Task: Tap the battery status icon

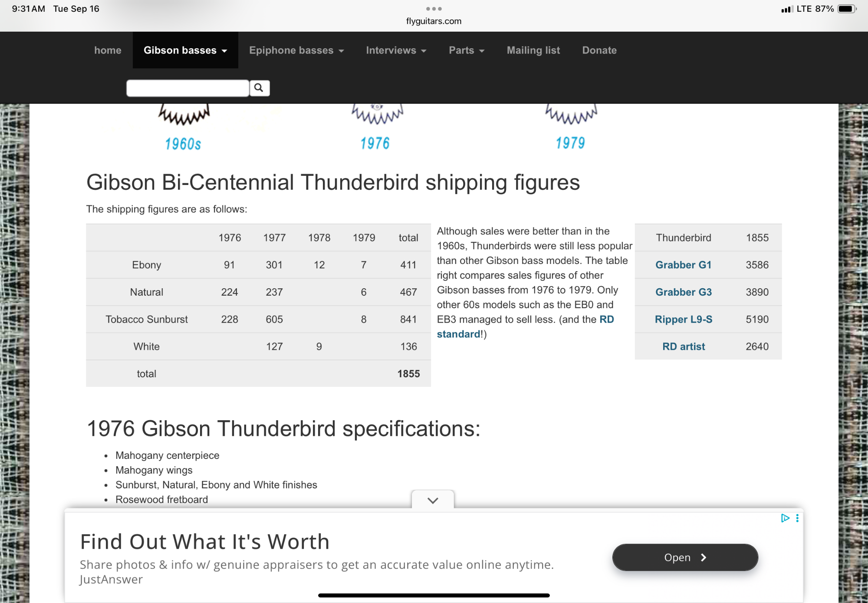Action: [847, 9]
